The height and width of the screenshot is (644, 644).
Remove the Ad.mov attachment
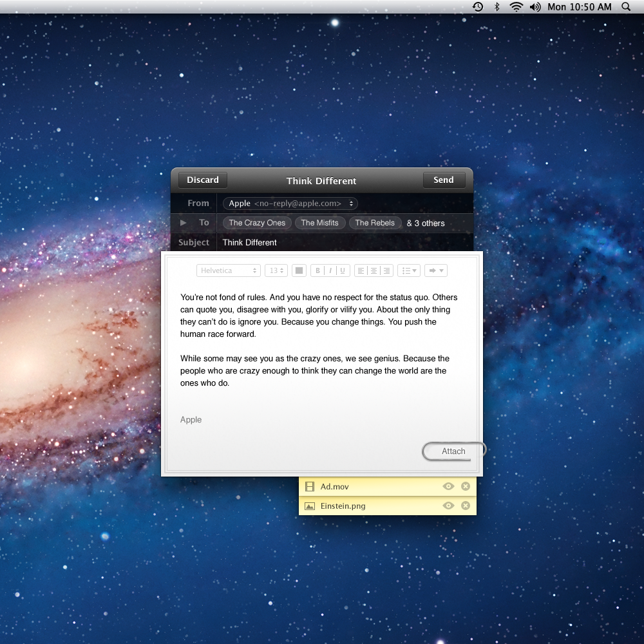(x=466, y=486)
